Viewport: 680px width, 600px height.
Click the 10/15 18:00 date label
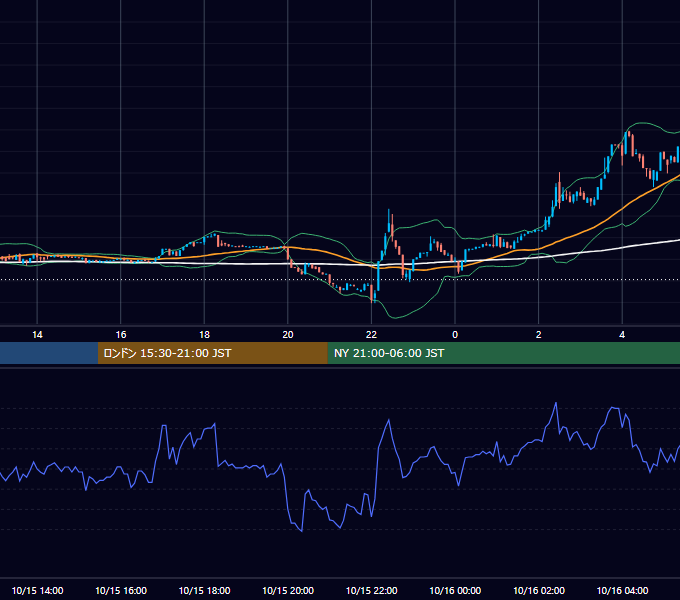point(204,590)
